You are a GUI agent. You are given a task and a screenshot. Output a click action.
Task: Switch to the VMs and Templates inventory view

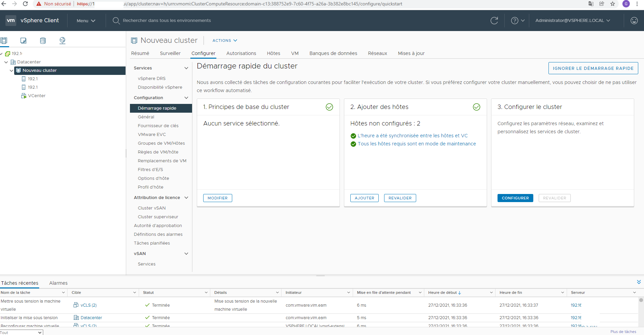click(x=23, y=40)
